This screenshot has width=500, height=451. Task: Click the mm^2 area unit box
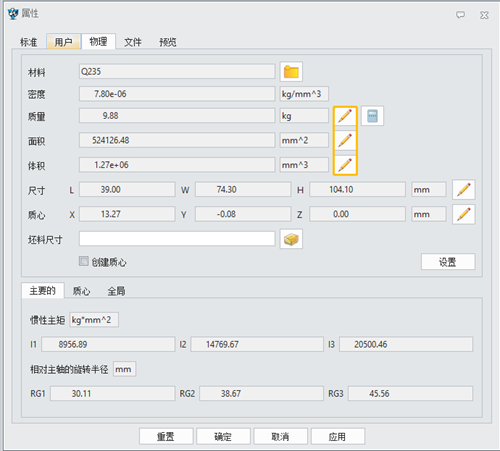click(x=304, y=140)
